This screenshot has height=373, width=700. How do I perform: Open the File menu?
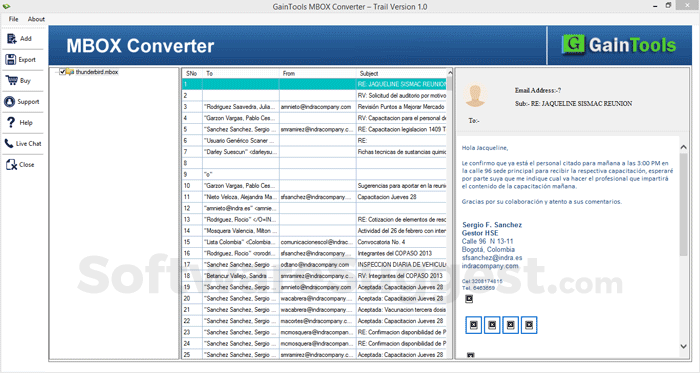[13, 19]
